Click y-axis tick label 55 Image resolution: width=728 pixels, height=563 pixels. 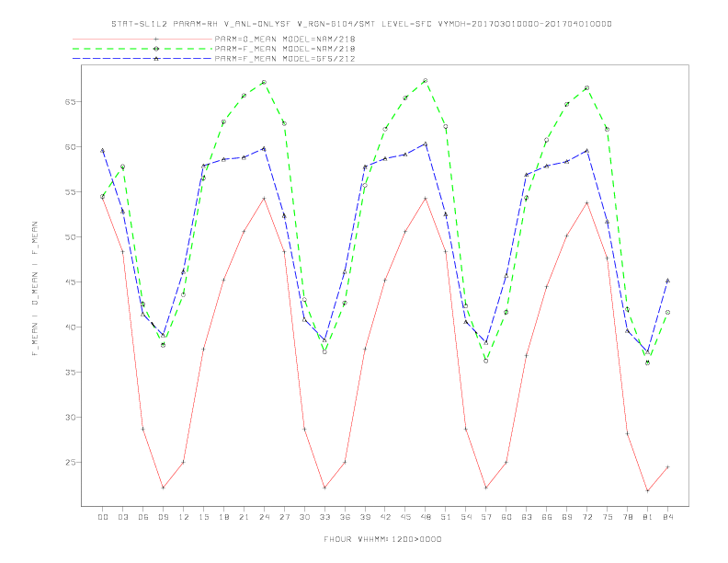(71, 192)
